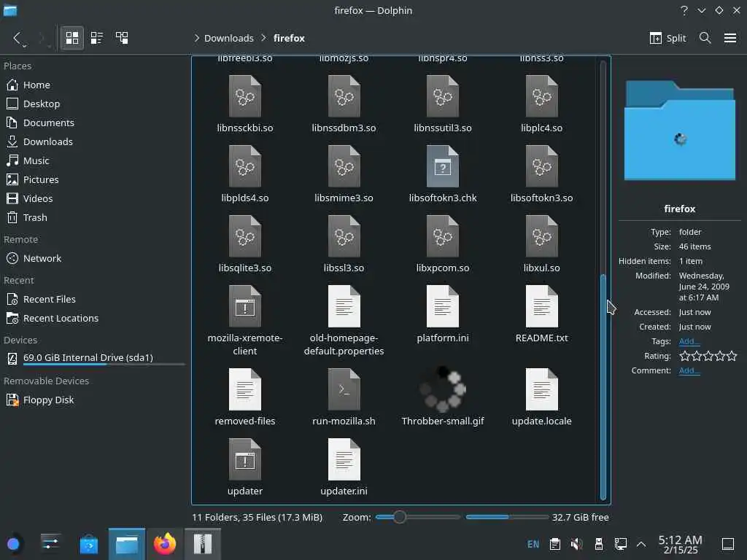Click the Split view button
Image resolution: width=747 pixels, height=560 pixels.
[x=668, y=38]
